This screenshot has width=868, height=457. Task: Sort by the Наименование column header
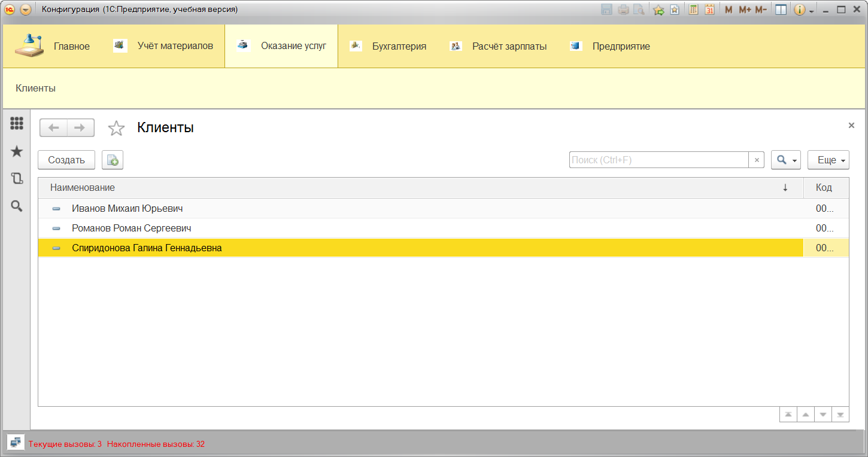point(421,188)
